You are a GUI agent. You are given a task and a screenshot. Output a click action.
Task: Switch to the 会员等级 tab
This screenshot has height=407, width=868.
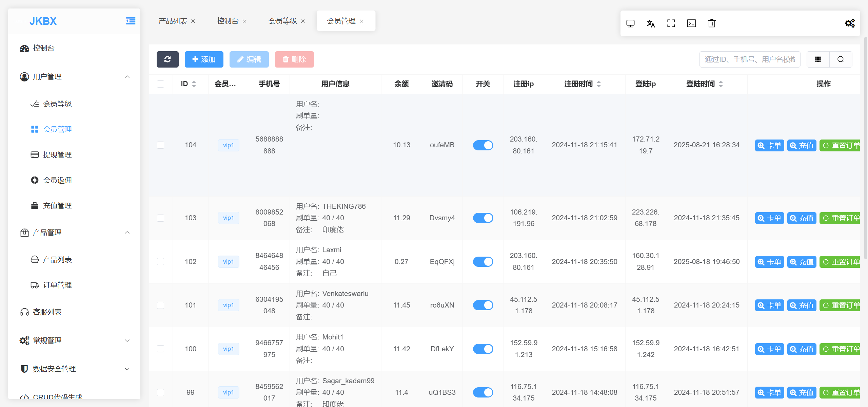point(282,21)
